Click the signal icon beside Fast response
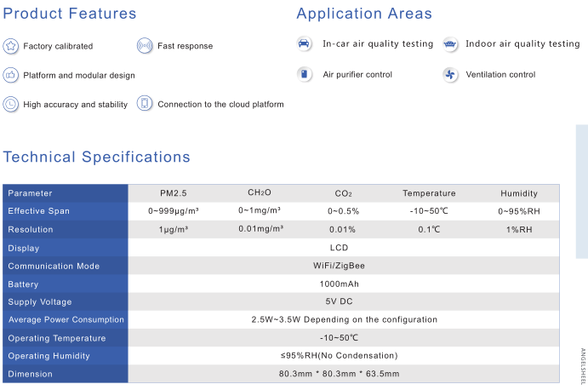Viewport: 588px width, 390px height. [145, 46]
